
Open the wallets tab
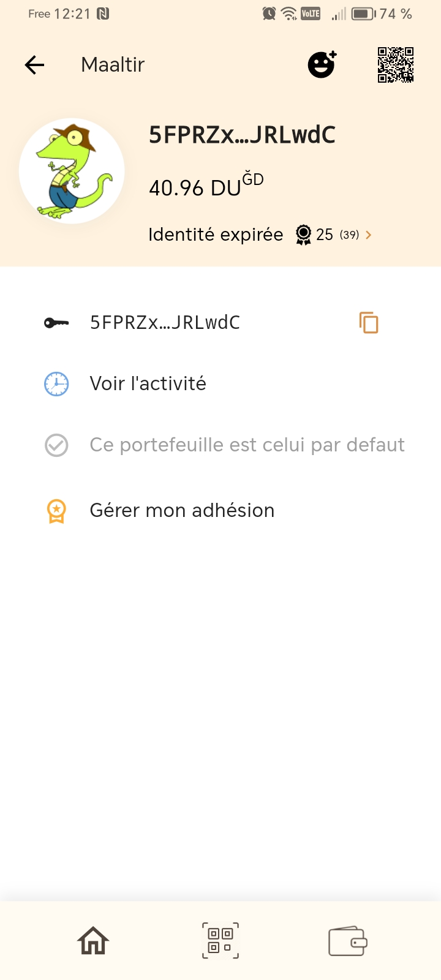click(x=348, y=941)
